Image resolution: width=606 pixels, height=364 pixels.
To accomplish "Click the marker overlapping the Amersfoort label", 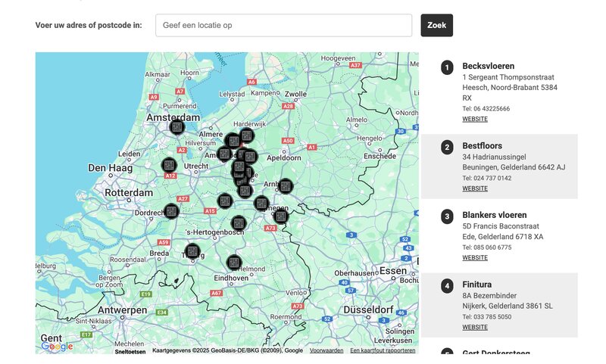I will pos(224,154).
